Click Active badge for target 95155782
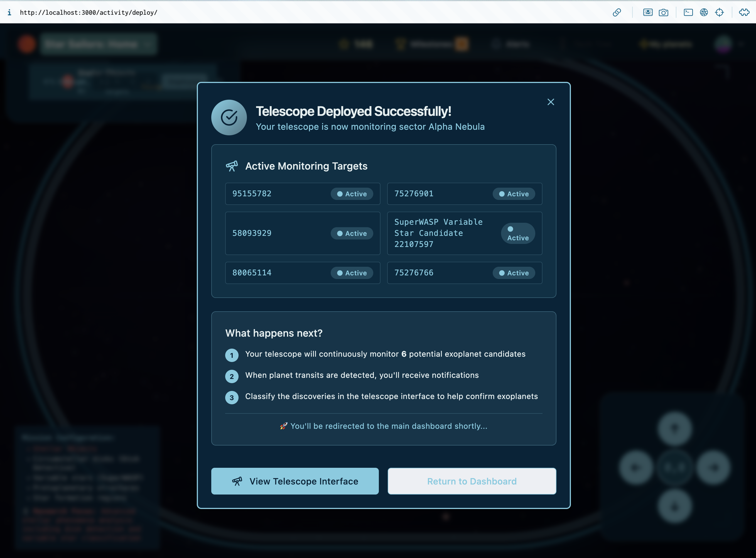Image resolution: width=756 pixels, height=558 pixels. pyautogui.click(x=352, y=194)
